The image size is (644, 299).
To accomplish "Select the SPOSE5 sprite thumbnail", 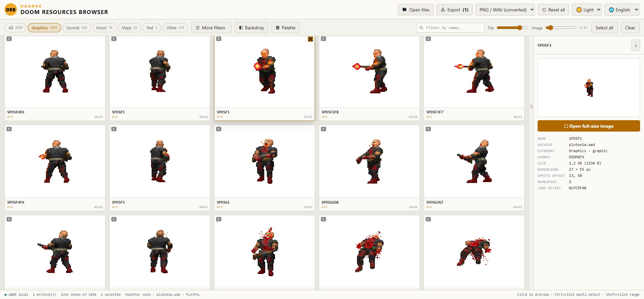I will point(160,72).
